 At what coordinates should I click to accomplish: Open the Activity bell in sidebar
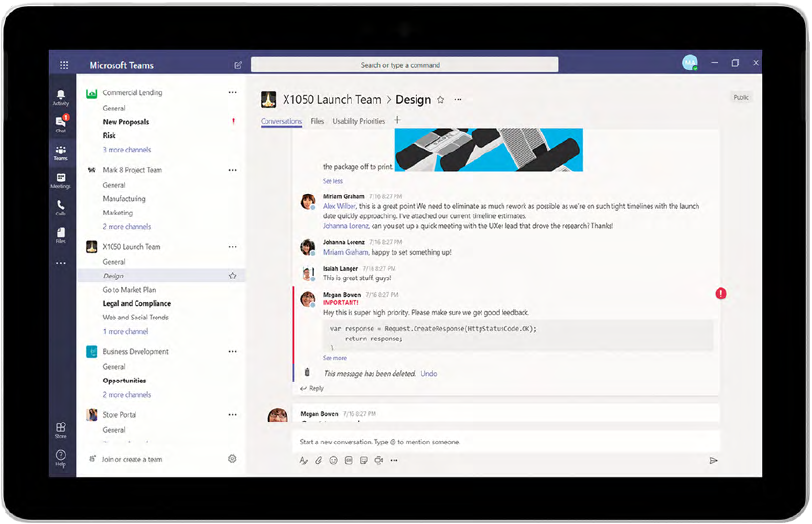coord(61,97)
